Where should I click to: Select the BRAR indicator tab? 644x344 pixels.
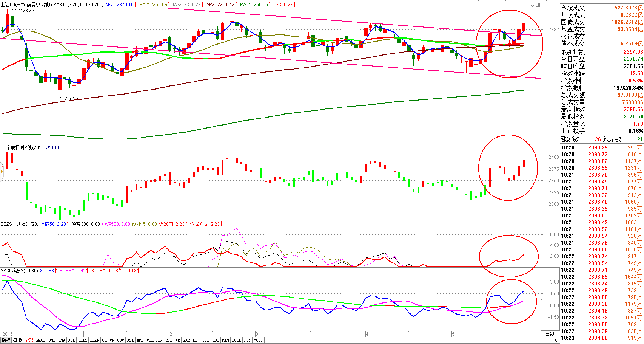(x=95, y=340)
